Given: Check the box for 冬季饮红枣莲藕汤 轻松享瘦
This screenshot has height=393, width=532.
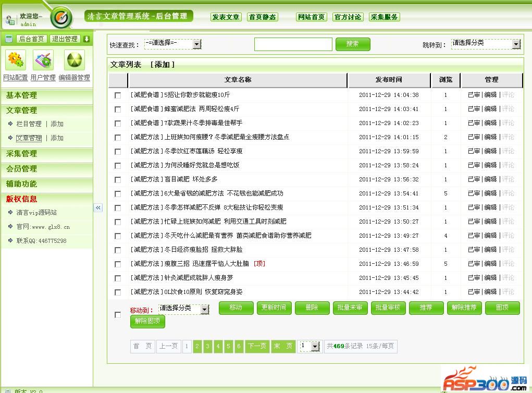Looking at the screenshot, I should (118, 152).
